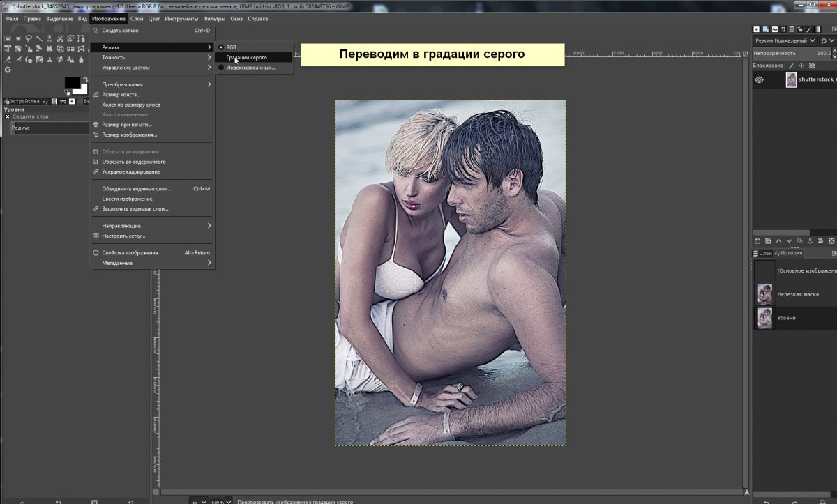Screen dimensions: 837x504
Task: Choose the Индексированный mode option
Action: 250,68
